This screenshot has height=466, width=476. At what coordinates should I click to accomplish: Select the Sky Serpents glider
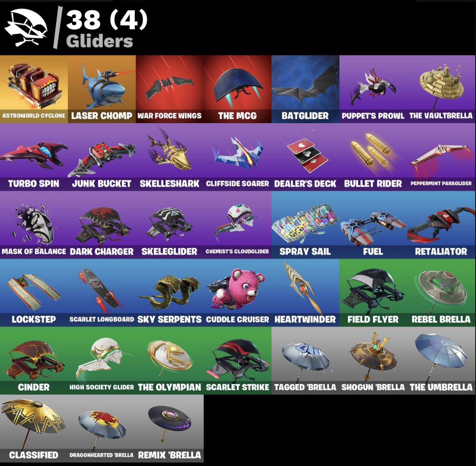click(x=170, y=293)
